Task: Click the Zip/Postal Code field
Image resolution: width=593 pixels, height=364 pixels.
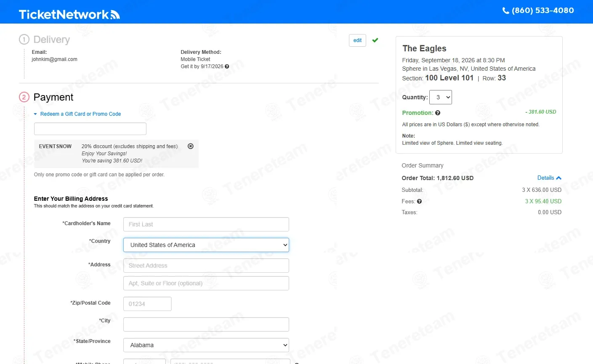Action: (147, 304)
